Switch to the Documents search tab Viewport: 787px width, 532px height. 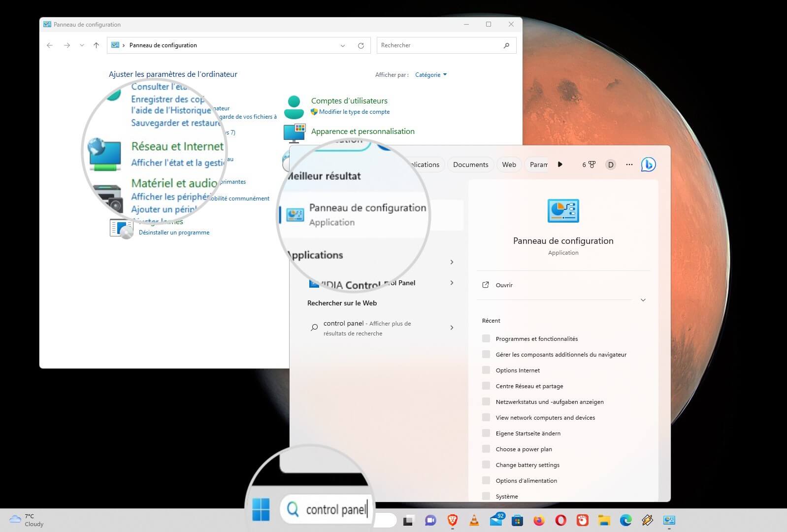(x=471, y=165)
